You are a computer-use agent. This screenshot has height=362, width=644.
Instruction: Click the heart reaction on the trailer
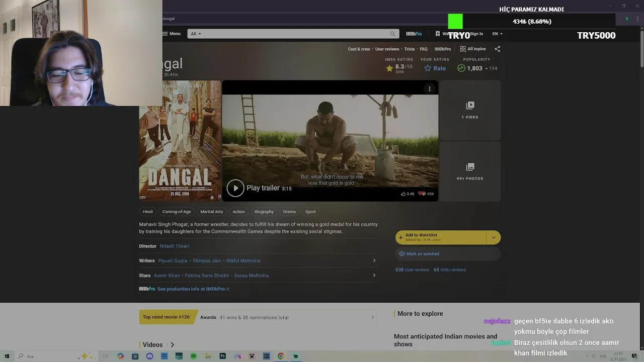pyautogui.click(x=422, y=194)
